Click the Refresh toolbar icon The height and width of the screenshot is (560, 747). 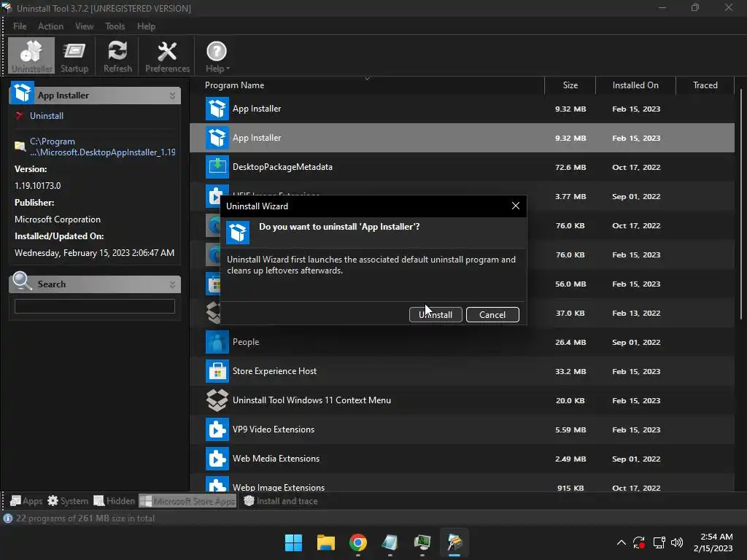[117, 56]
